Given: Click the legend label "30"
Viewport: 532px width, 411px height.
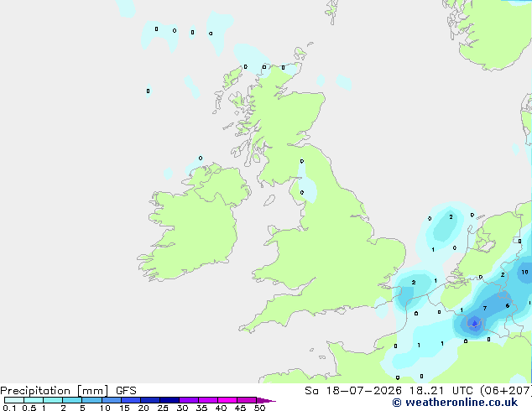Looking at the screenshot, I should (182, 408).
